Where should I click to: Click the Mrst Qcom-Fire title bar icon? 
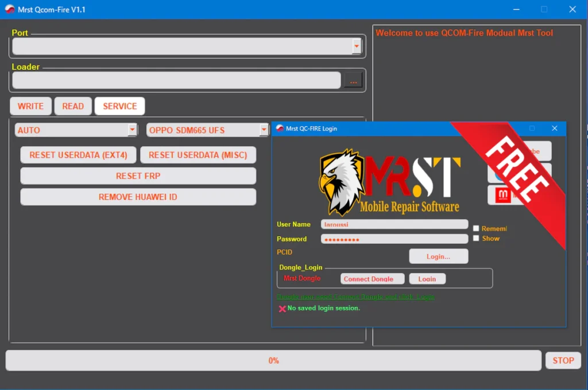(10, 10)
